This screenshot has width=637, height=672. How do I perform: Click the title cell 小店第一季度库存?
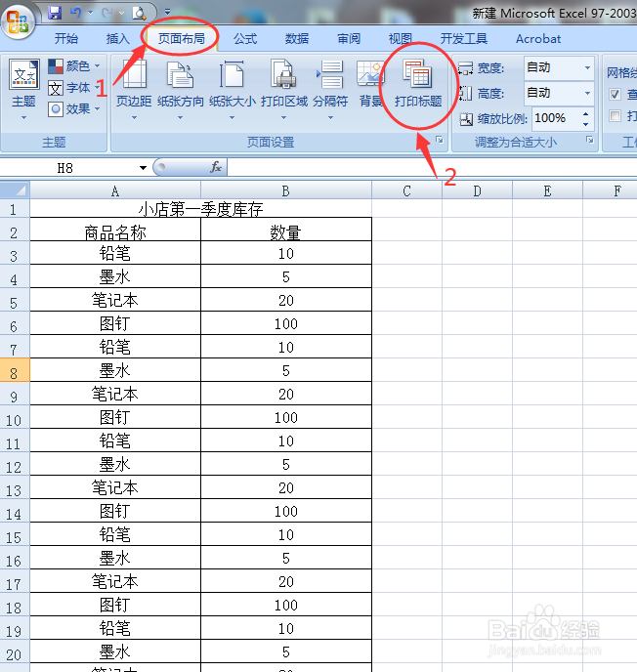pos(200,209)
